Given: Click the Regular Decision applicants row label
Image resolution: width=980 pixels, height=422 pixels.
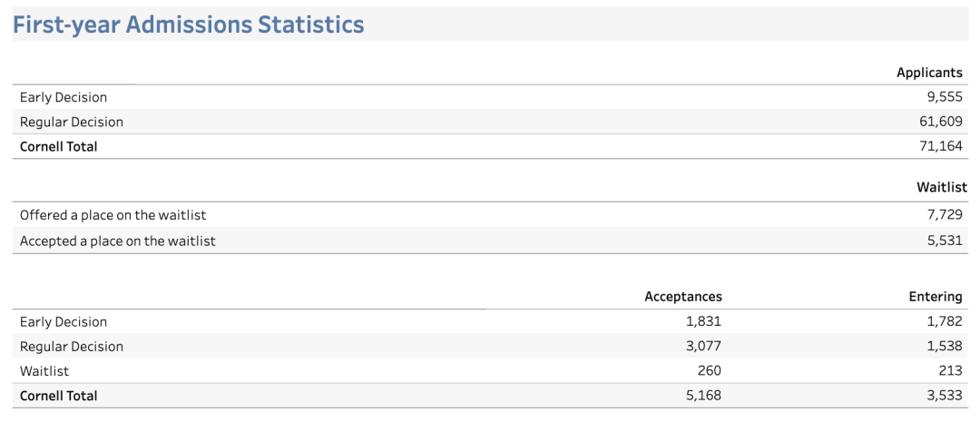Looking at the screenshot, I should click(72, 122).
